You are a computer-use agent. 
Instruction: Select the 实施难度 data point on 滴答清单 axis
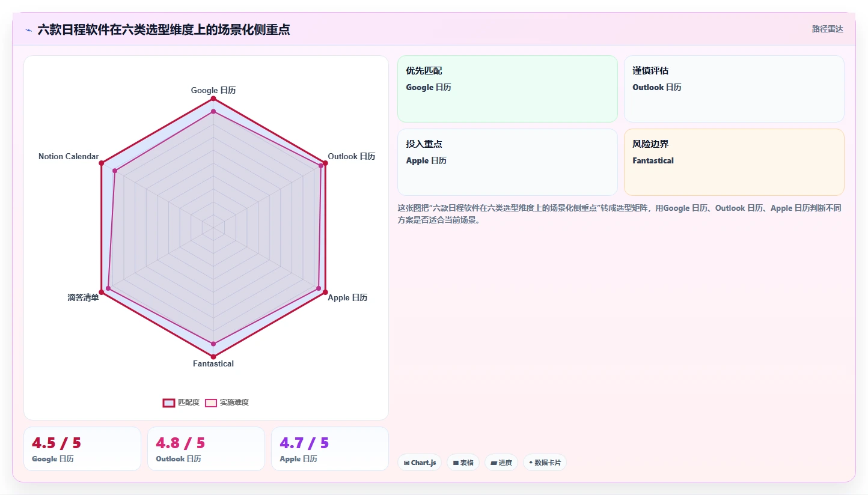[x=108, y=288]
